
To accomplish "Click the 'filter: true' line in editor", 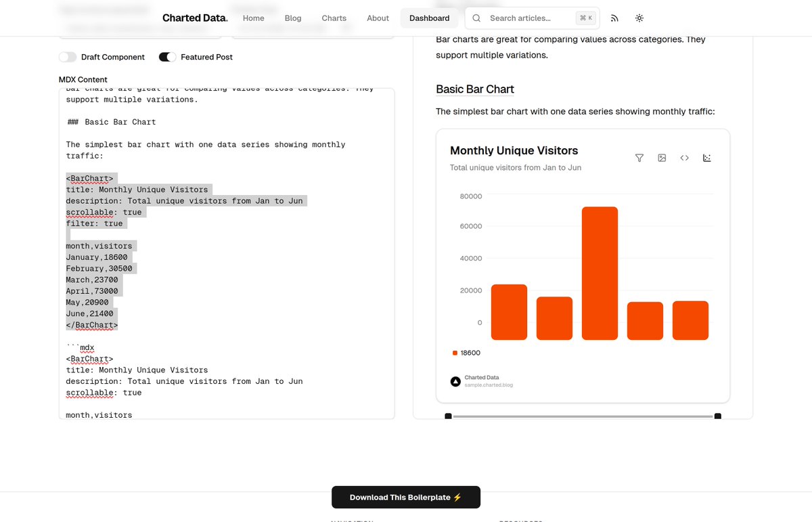I will (95, 223).
